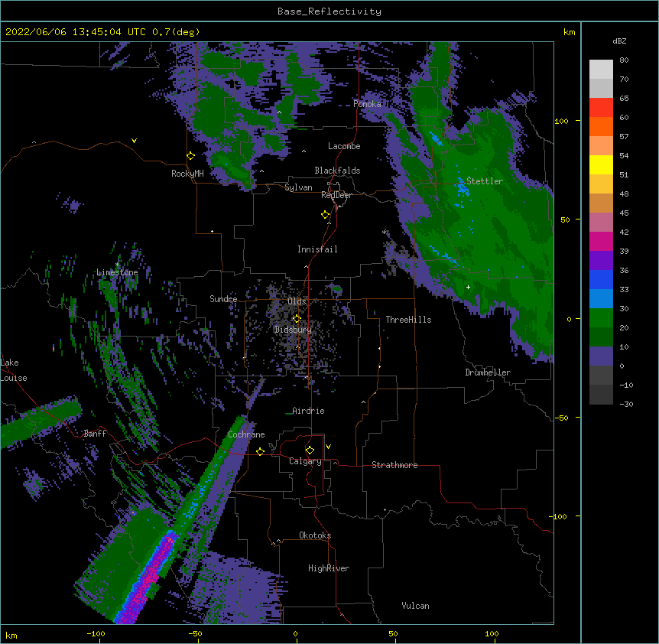659x644 pixels.
Task: Select the Didsbury label
Action: 293,330
